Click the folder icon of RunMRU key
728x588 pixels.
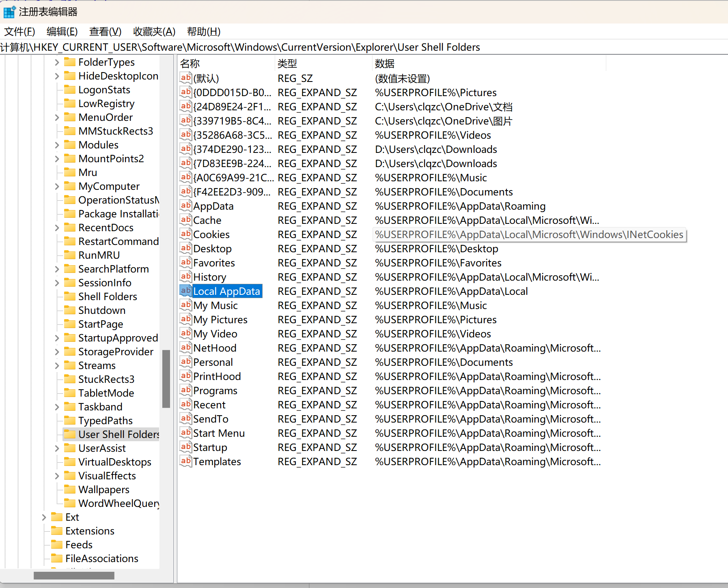click(x=70, y=255)
